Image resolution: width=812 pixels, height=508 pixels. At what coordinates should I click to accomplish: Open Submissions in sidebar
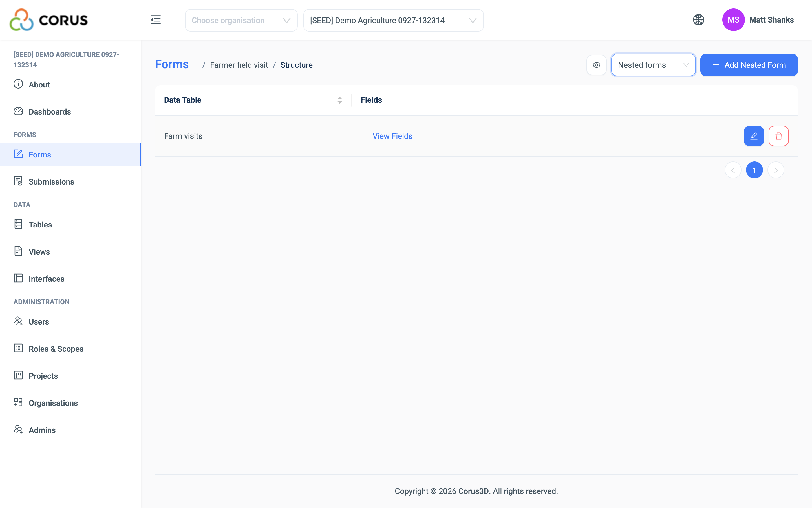tap(70, 182)
